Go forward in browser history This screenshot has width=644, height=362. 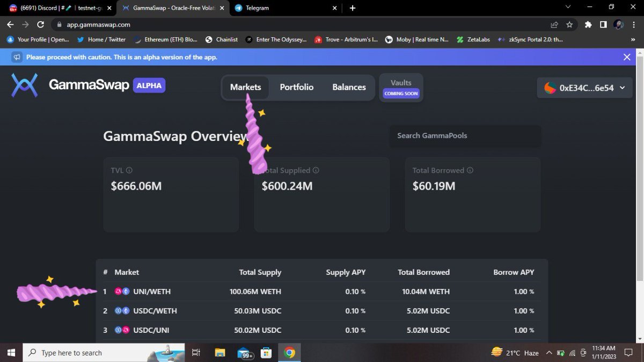click(x=25, y=25)
